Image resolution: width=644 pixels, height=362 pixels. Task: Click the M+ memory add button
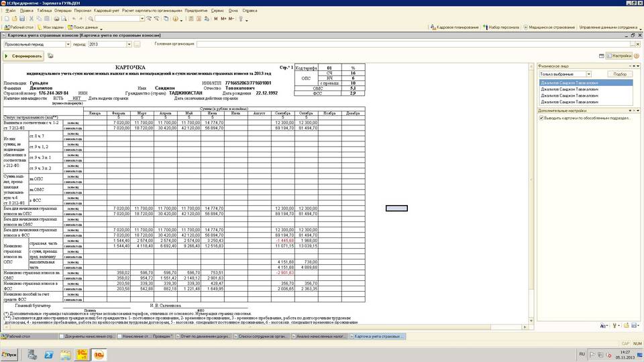[x=223, y=19]
